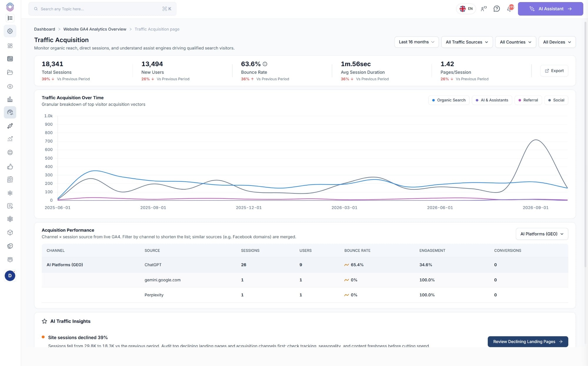588x366 pixels.
Task: Click the bounce rate info icon
Action: click(265, 64)
